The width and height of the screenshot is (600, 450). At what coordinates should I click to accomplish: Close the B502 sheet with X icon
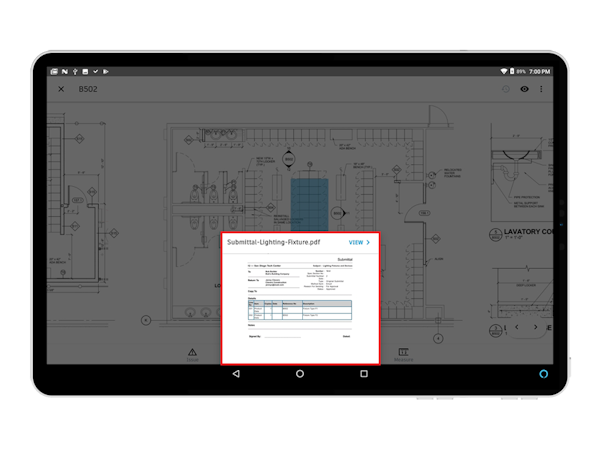click(x=61, y=89)
